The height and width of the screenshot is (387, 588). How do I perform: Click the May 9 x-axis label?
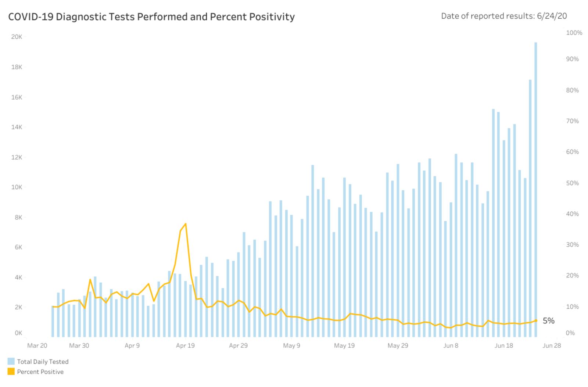291,345
